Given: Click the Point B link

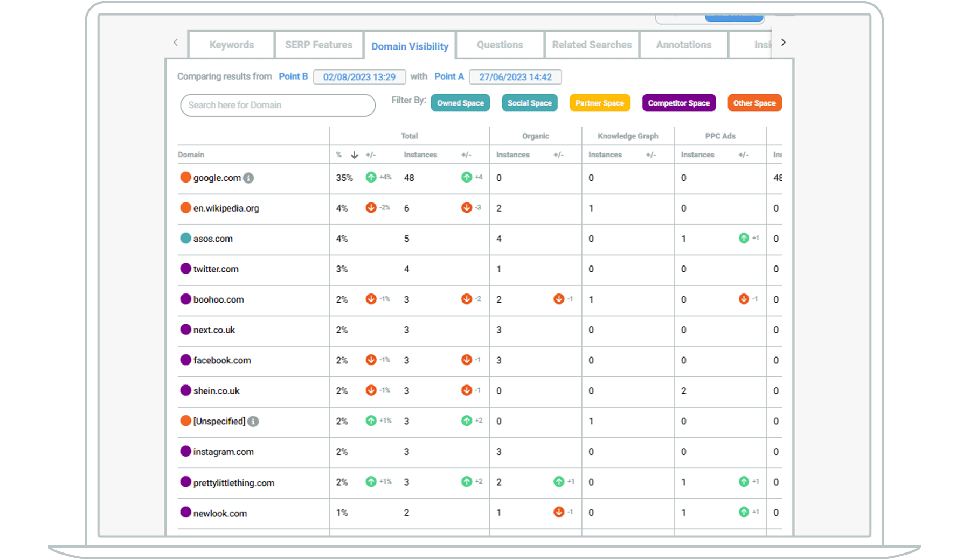Looking at the screenshot, I should pyautogui.click(x=293, y=76).
